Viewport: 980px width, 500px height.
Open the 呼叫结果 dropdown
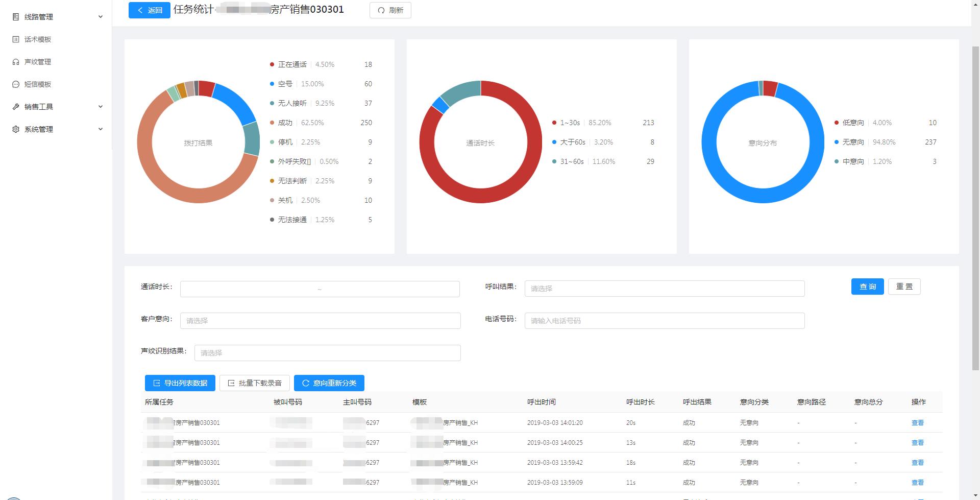point(664,289)
